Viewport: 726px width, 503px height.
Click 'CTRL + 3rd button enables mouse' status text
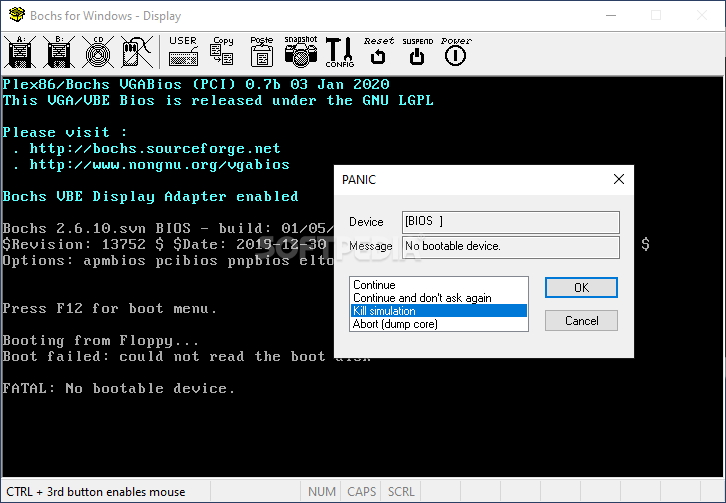pyautogui.click(x=96, y=492)
